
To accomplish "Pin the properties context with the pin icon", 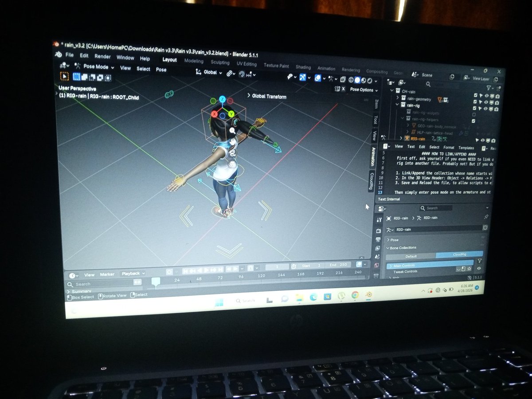I will coord(486,217).
